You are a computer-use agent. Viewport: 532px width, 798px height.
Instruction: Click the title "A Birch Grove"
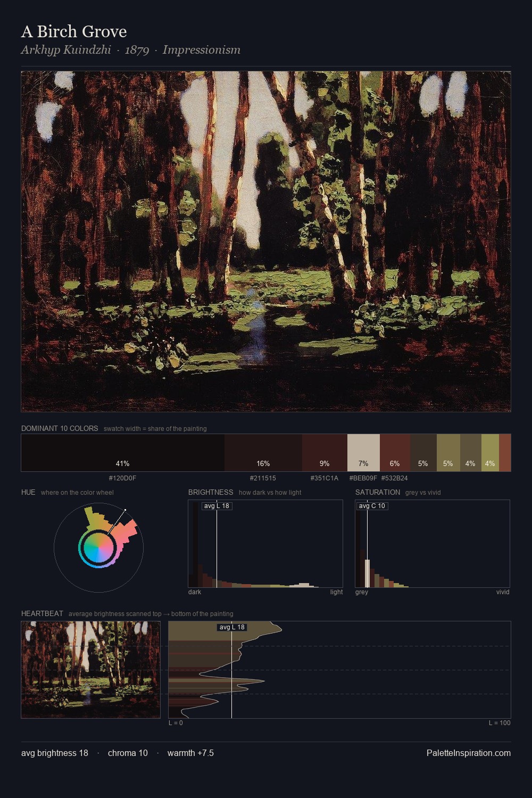(74, 31)
